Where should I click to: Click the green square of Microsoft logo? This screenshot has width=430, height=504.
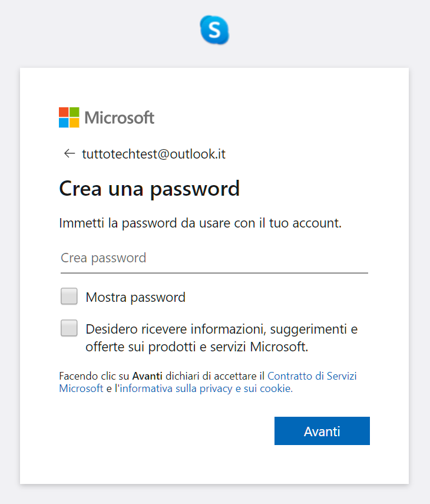74,112
